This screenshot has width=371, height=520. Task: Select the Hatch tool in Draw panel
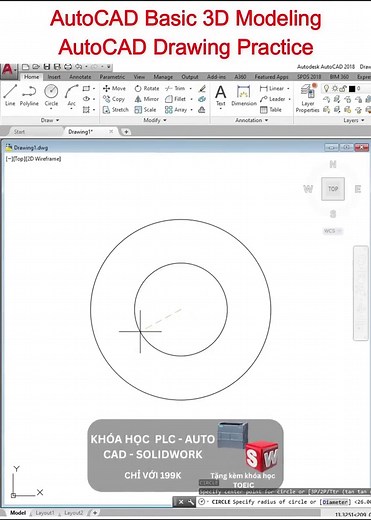(x=86, y=109)
